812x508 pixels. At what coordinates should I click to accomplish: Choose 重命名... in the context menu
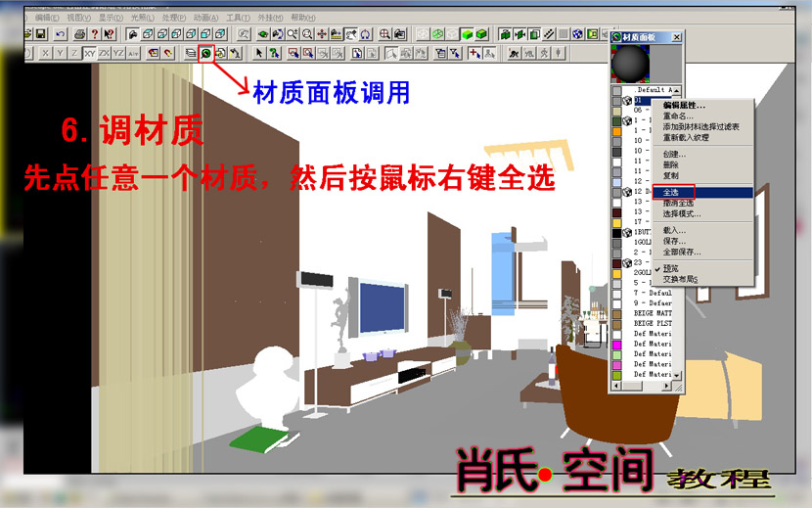(x=701, y=116)
